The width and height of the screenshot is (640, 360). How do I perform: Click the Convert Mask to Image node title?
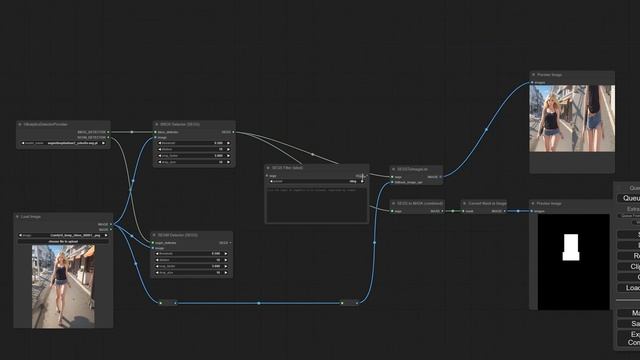tap(487, 203)
